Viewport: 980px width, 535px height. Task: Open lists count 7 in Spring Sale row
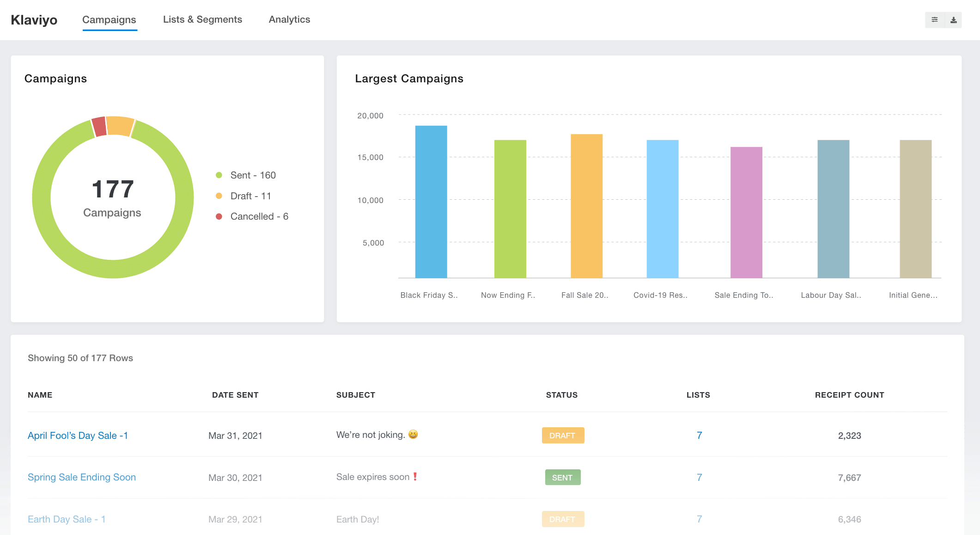(699, 477)
